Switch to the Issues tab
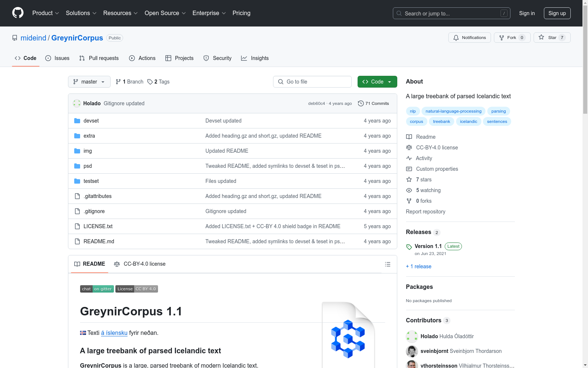The image size is (588, 368). 57,58
